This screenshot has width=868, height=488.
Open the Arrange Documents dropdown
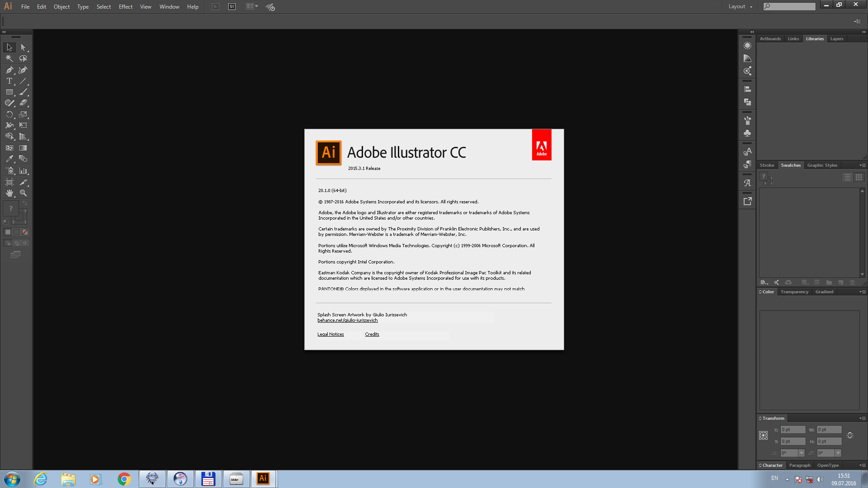pos(252,6)
